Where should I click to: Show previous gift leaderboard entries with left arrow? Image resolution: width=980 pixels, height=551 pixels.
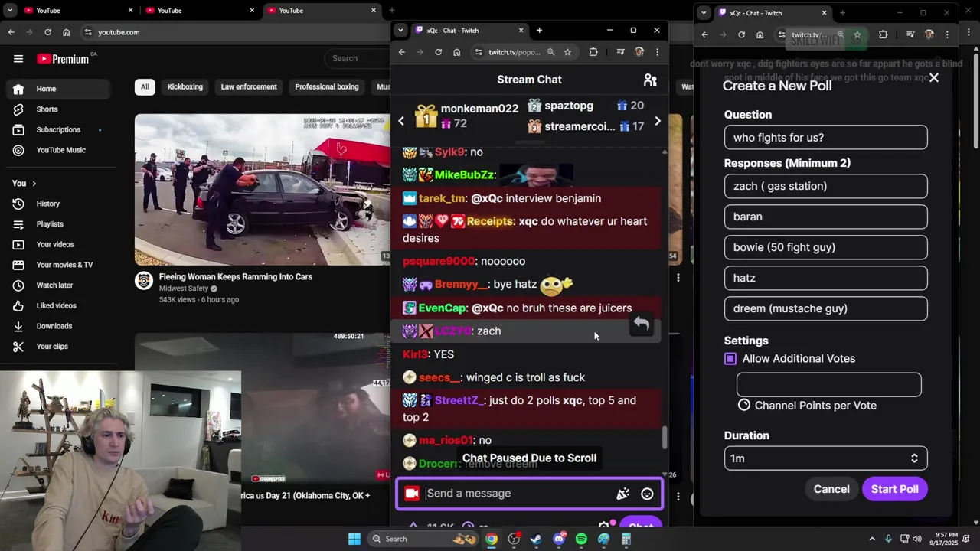point(401,121)
